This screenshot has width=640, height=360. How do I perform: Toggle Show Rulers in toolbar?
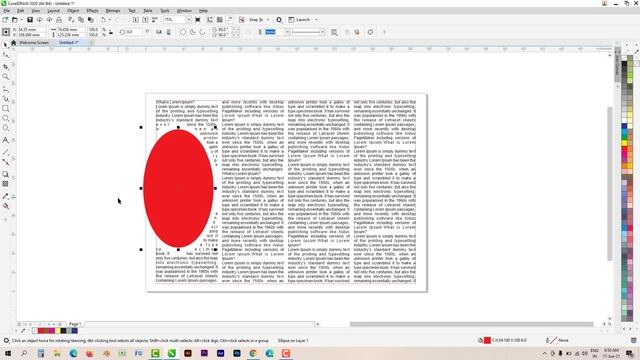click(210, 20)
